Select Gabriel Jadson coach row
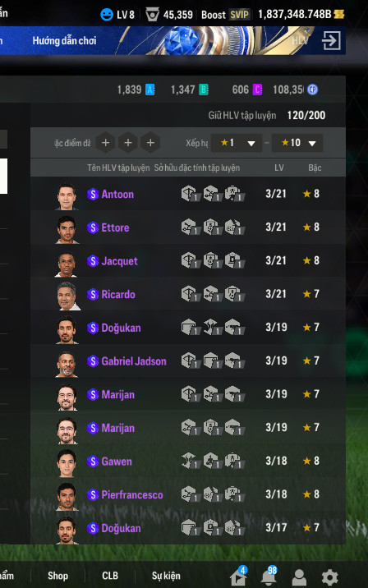 [188, 361]
